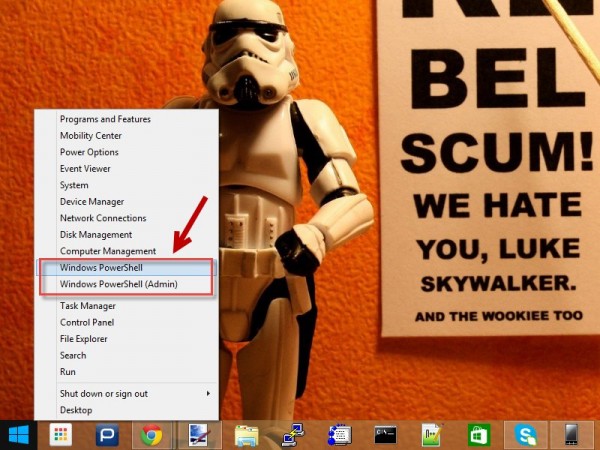Open Google Chrome from the taskbar
Viewport: 600px width, 450px height.
(151, 435)
